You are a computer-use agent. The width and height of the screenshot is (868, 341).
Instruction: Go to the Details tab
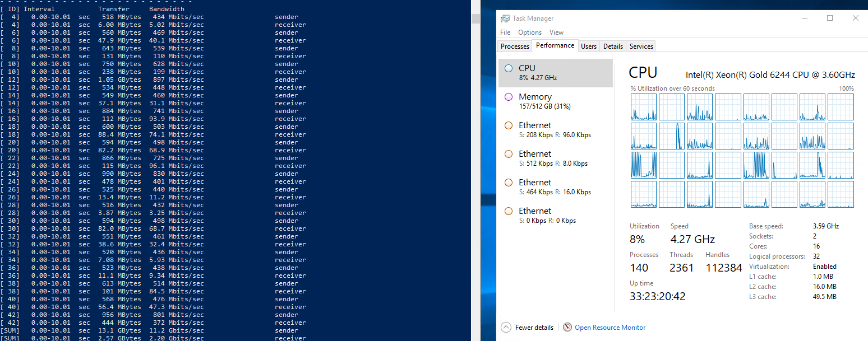pos(613,46)
